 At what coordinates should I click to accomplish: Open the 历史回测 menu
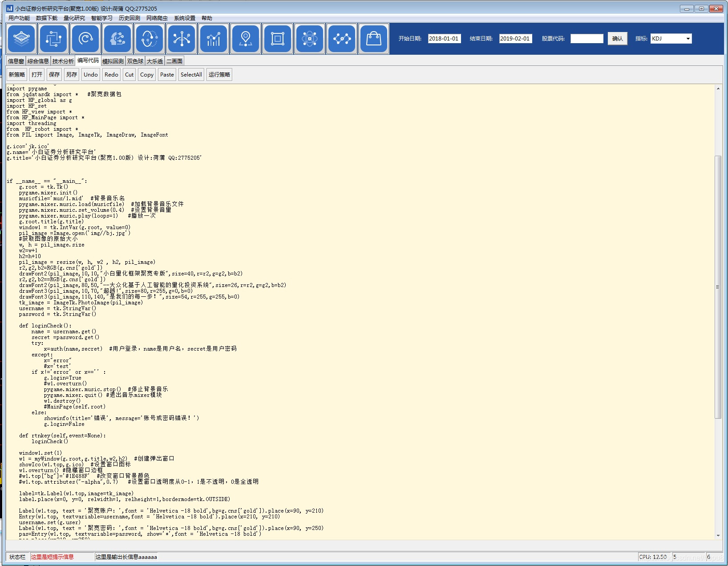pos(129,18)
